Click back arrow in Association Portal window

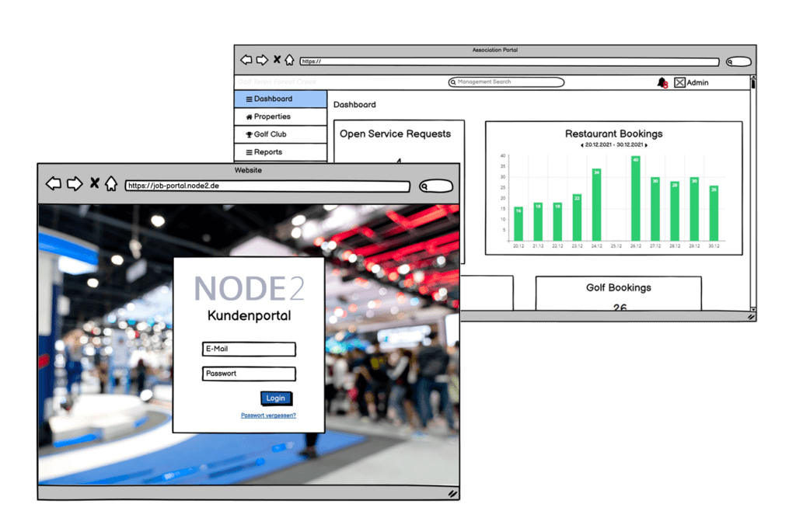[x=246, y=60]
